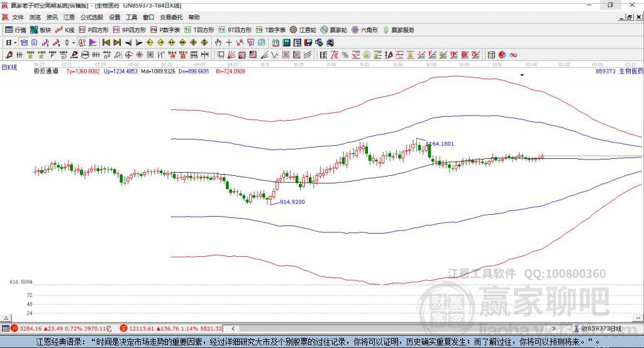Open the 文件 menu
Image resolution: width=644 pixels, height=348 pixels.
18,17
